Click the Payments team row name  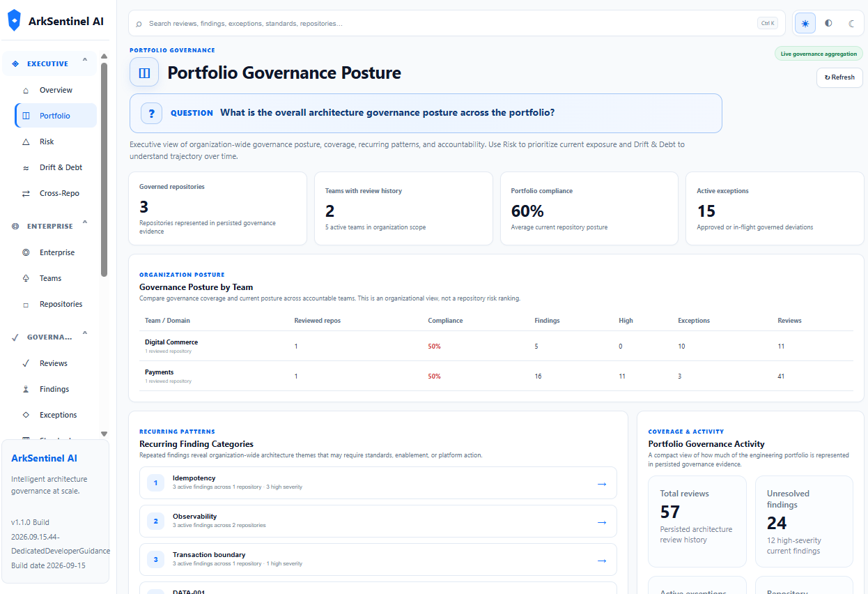click(160, 372)
